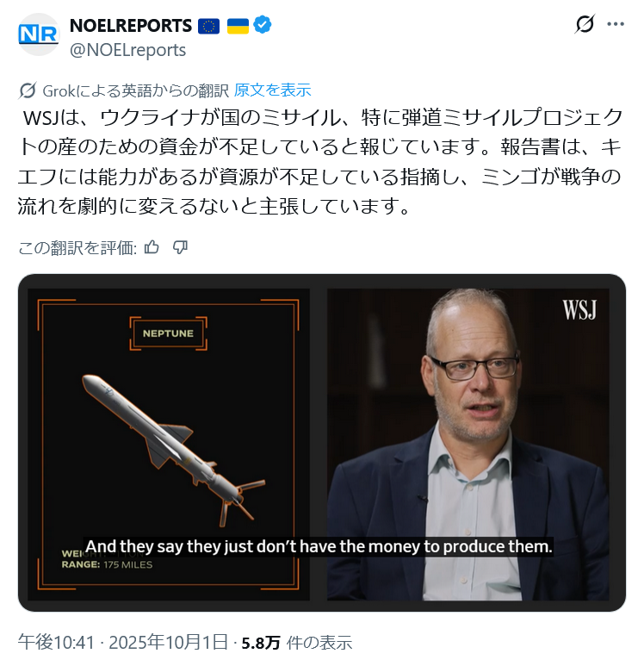This screenshot has height=666, width=644.
Task: Play the WSJ video in the post
Action: click(322, 443)
